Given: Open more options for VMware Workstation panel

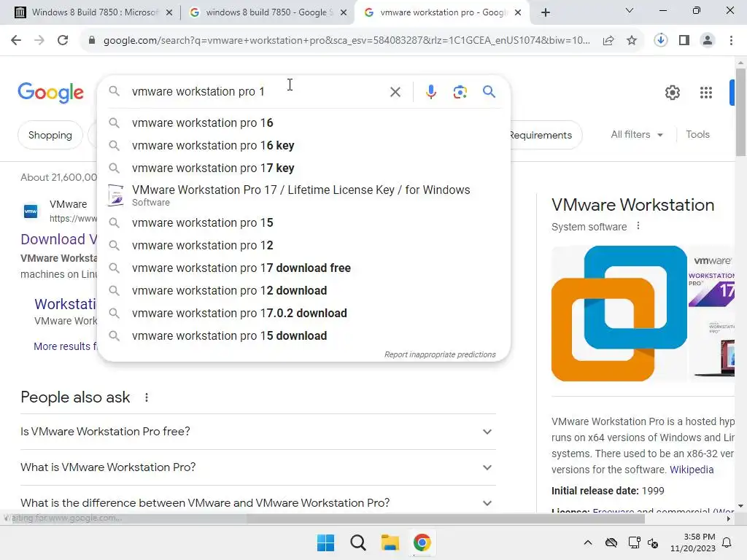Looking at the screenshot, I should click(638, 226).
